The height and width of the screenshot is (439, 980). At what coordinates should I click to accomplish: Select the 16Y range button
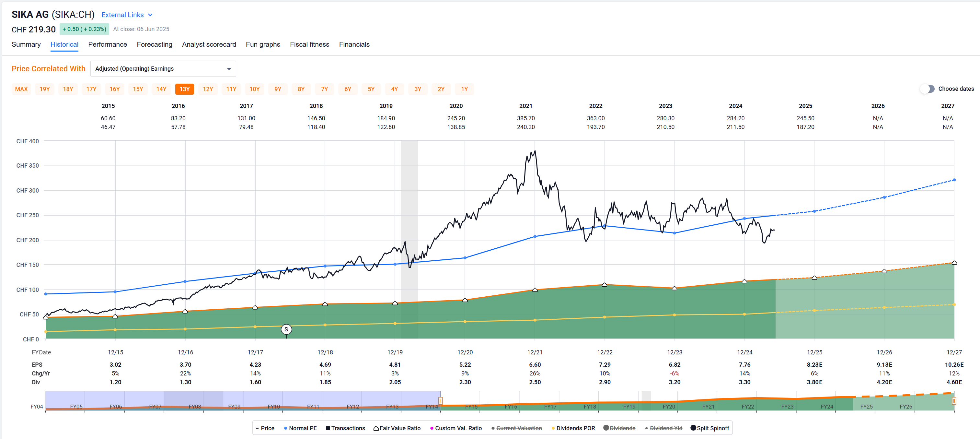coord(114,89)
